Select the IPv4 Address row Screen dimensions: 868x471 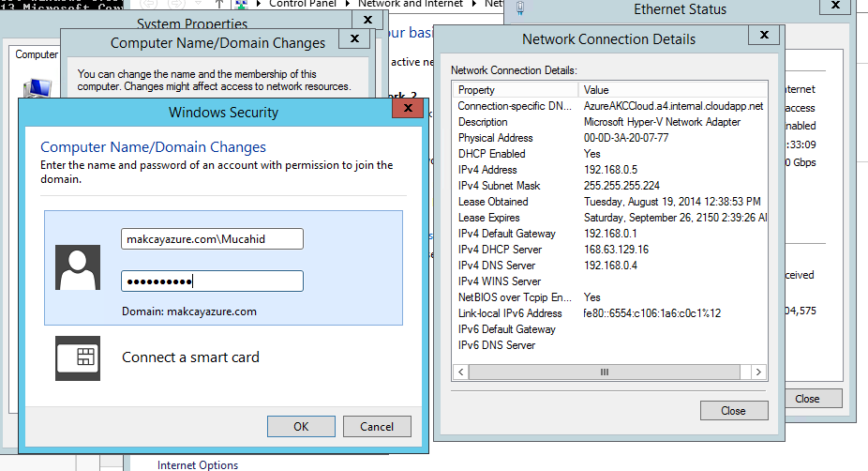click(610, 170)
